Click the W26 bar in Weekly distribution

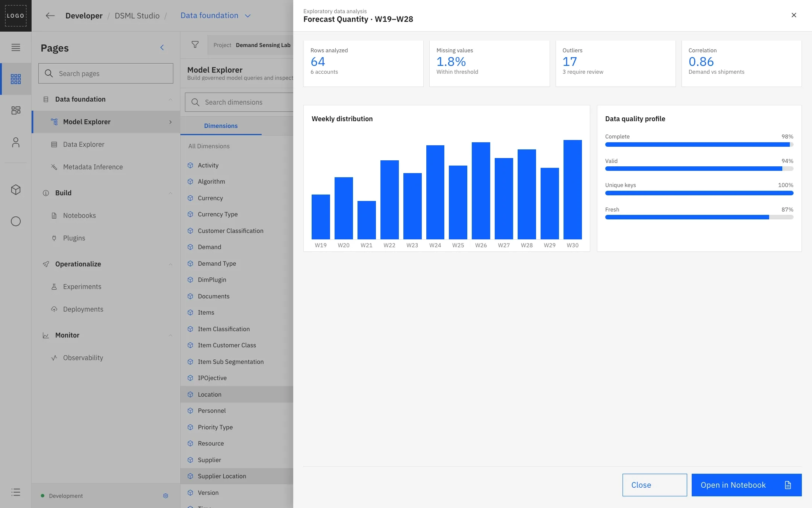[x=481, y=190]
